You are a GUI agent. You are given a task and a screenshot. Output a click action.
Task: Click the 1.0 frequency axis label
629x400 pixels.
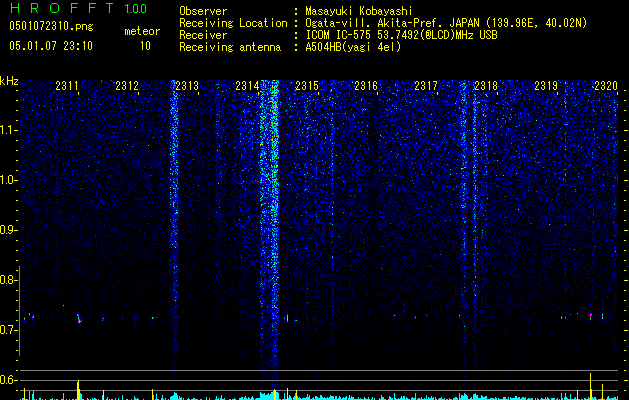click(8, 180)
